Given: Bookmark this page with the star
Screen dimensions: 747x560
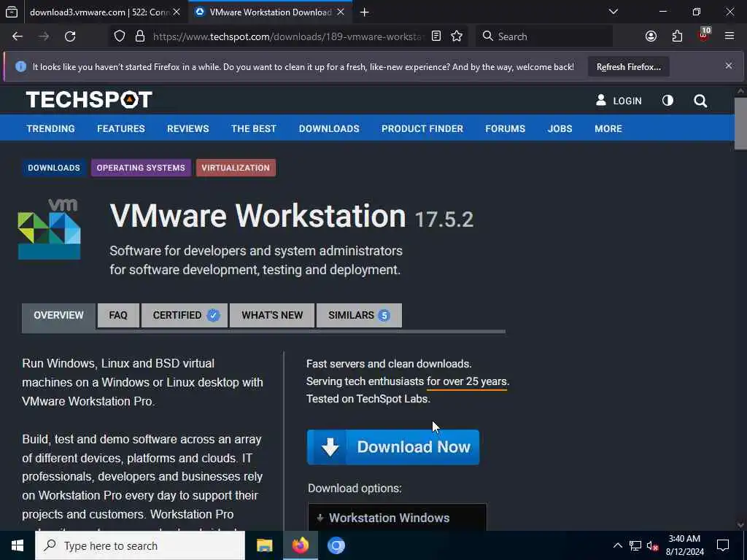Looking at the screenshot, I should coord(457,36).
